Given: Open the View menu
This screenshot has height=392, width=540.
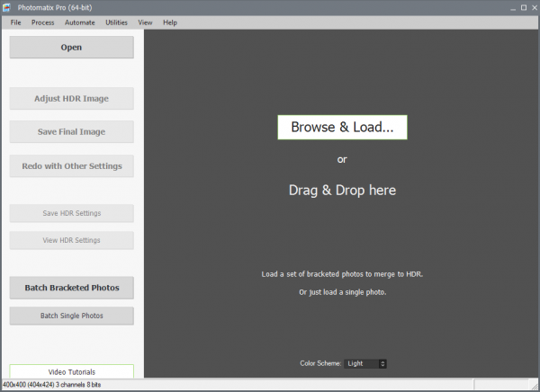Looking at the screenshot, I should point(145,22).
